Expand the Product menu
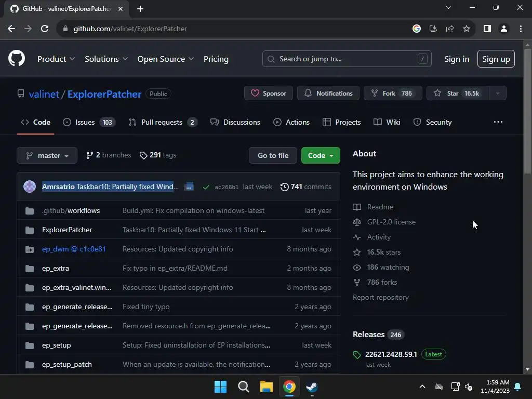Viewport: 532px width, 399px height. click(56, 59)
